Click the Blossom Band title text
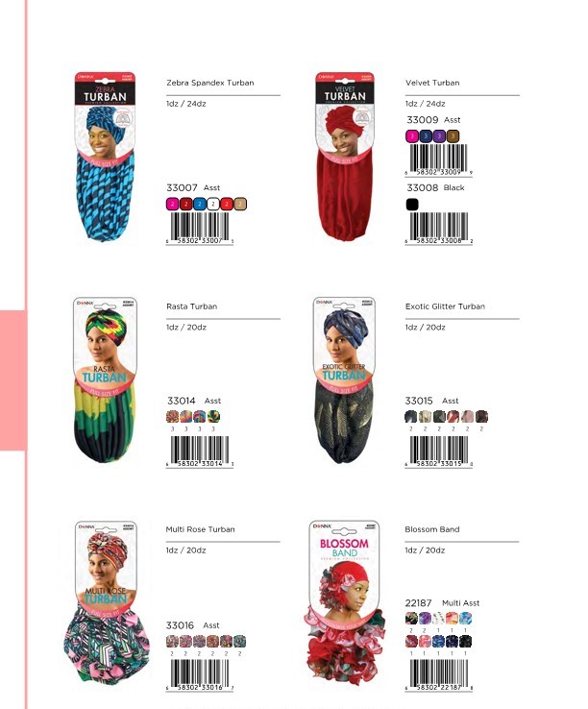The width and height of the screenshot is (588, 709). [432, 529]
